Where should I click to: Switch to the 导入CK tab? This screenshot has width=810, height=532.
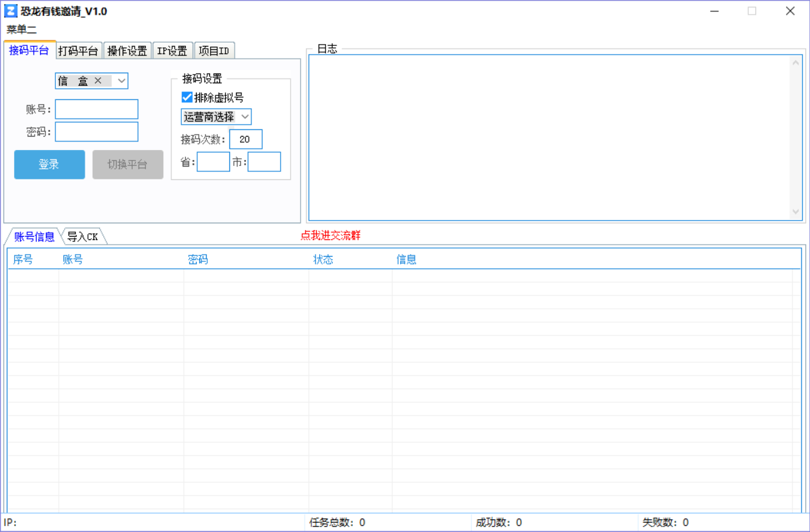83,237
